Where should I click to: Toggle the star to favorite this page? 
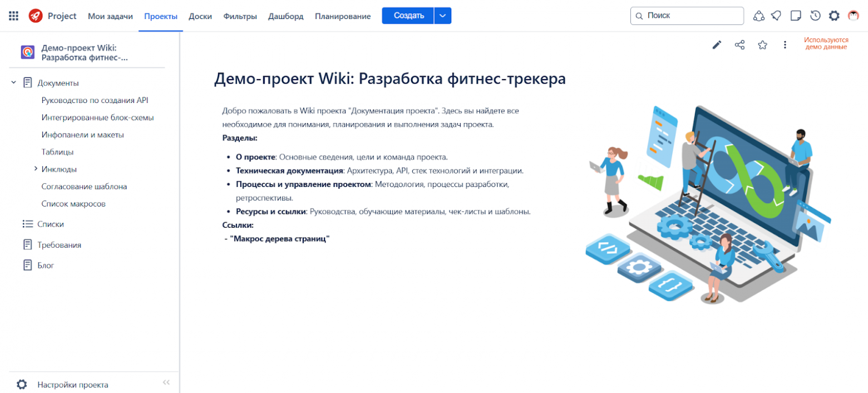pos(762,45)
